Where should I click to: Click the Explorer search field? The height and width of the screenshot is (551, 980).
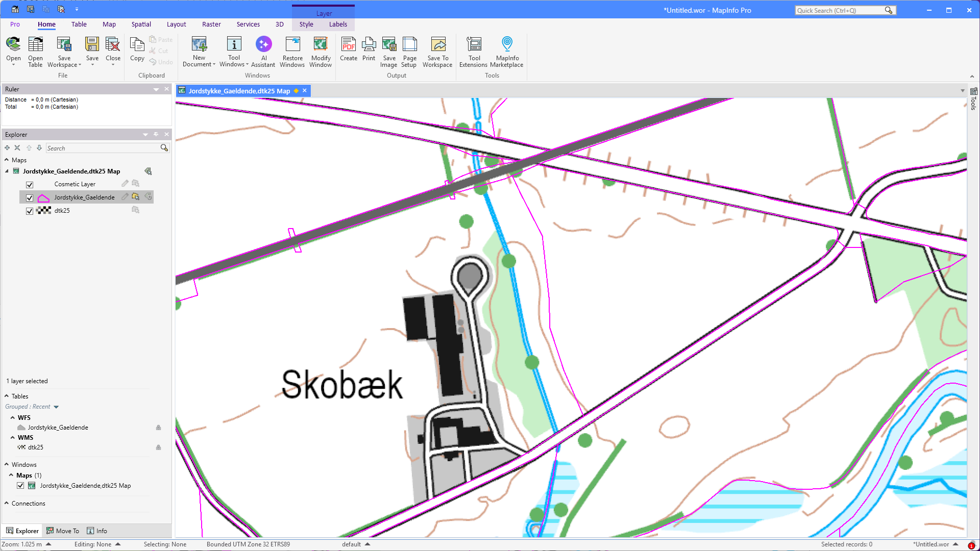point(103,148)
